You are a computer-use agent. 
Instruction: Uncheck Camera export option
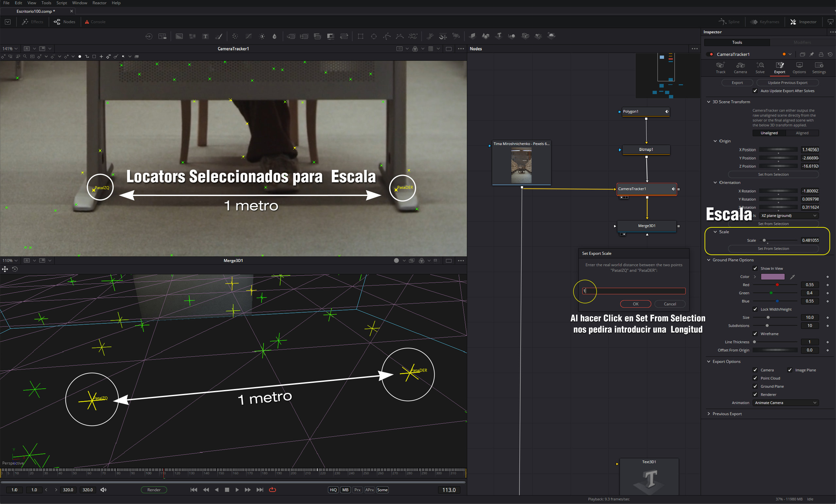[x=755, y=370]
